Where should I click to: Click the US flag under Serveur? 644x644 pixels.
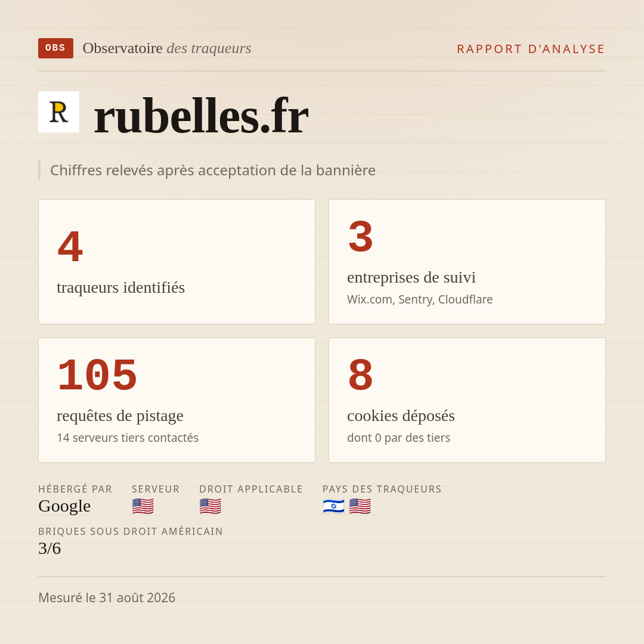click(143, 506)
